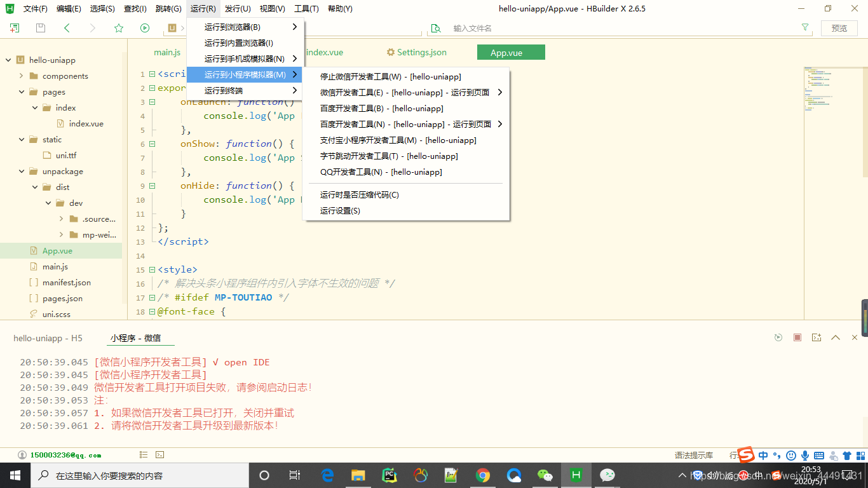
Task: Expand the .source... folder
Action: tap(62, 219)
